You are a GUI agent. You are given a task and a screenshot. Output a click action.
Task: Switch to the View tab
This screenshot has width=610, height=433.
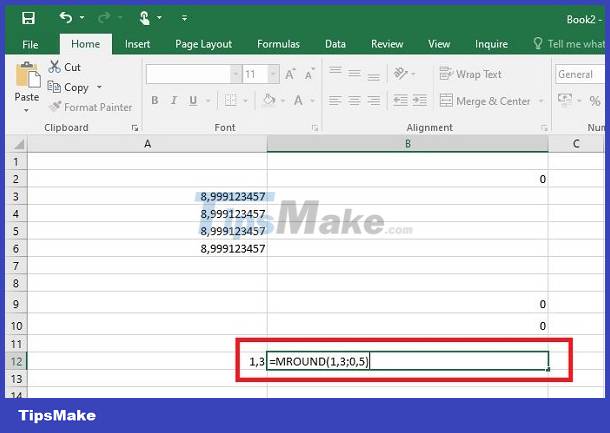click(x=439, y=44)
